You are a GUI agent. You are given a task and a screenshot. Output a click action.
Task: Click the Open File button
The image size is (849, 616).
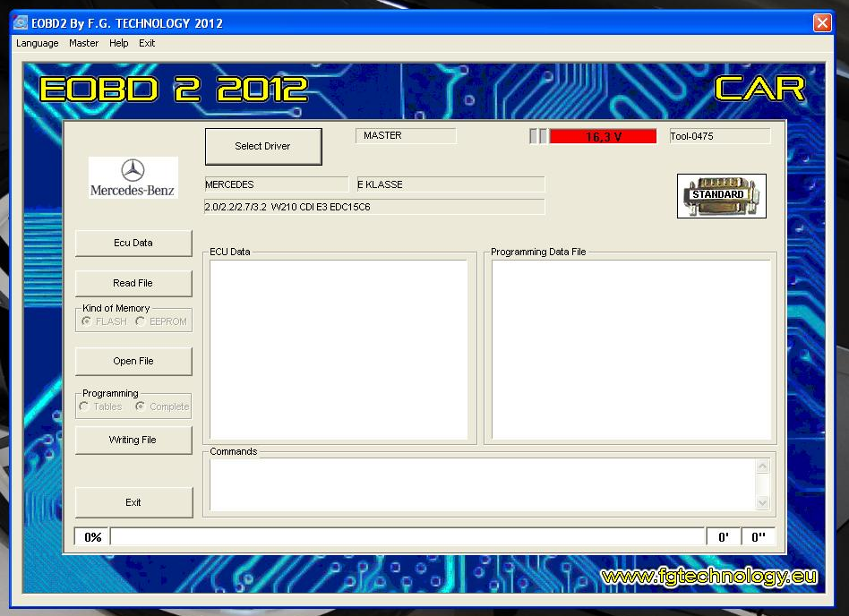tap(133, 361)
